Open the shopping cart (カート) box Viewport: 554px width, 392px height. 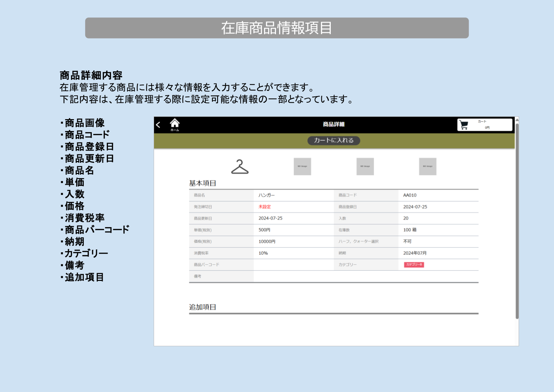pyautogui.click(x=484, y=125)
